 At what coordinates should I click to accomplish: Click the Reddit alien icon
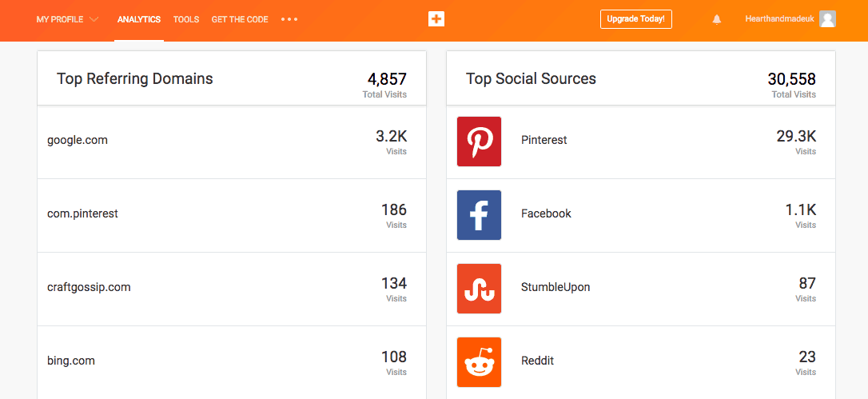point(479,362)
